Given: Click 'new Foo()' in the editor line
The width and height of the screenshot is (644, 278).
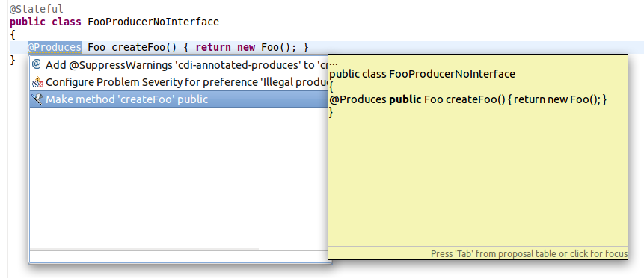Looking at the screenshot, I should pyautogui.click(x=266, y=47).
